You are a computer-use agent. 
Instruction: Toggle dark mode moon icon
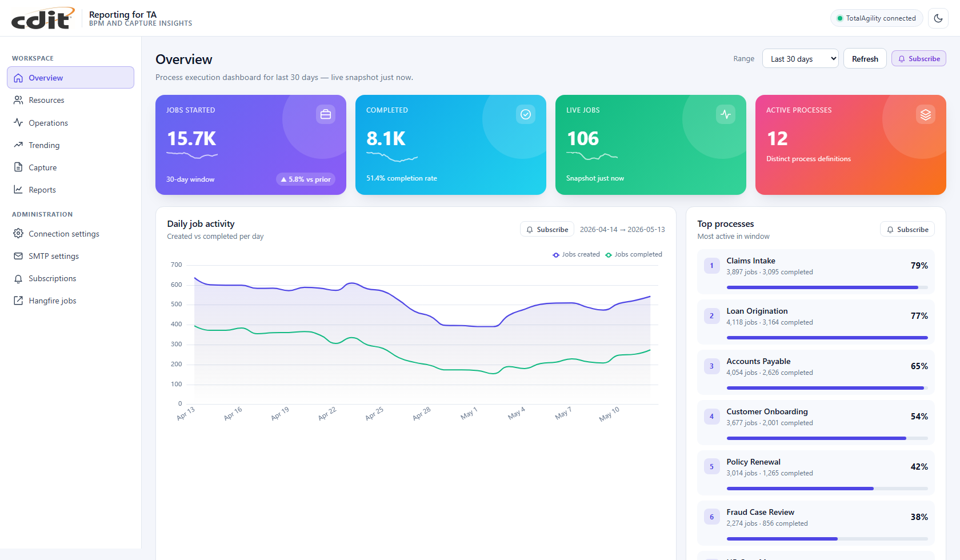click(938, 18)
